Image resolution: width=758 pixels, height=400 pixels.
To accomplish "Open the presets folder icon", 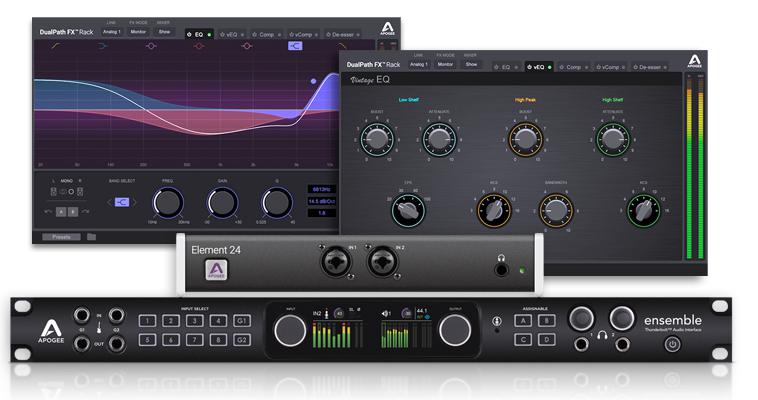I will [91, 237].
